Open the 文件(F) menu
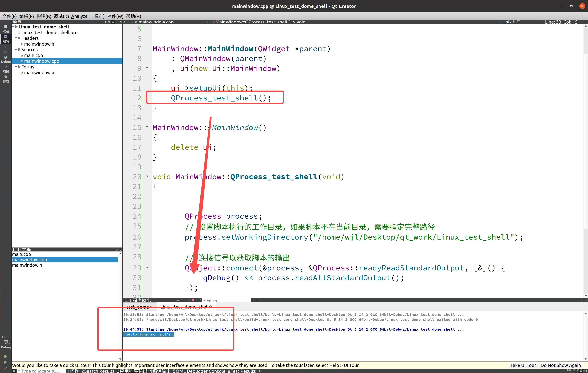The width and height of the screenshot is (588, 373). [9, 16]
